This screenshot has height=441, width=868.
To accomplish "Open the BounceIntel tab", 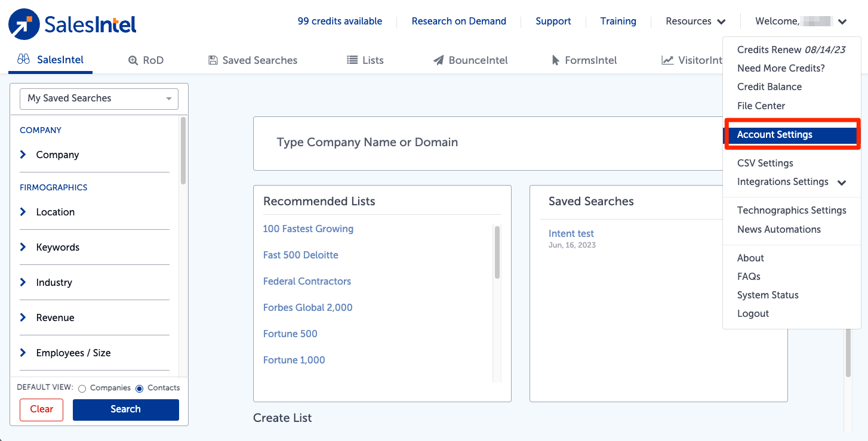I will (470, 60).
